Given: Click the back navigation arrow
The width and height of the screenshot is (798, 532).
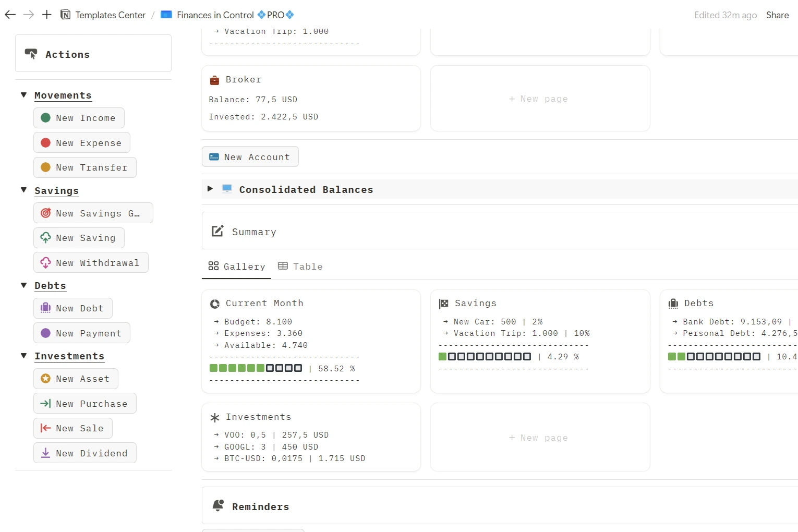Looking at the screenshot, I should 10,15.
